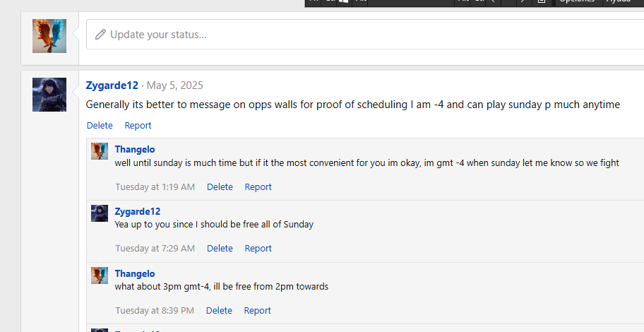
Task: Report the comment from Tuesday at 7:29 AM
Action: point(258,249)
